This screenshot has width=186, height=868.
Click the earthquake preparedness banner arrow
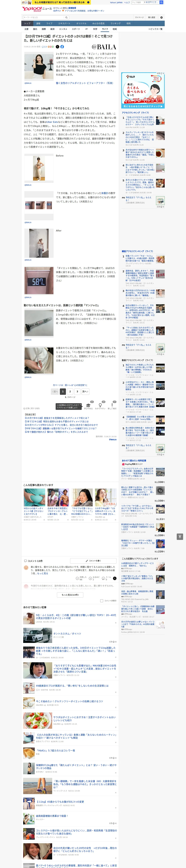[x=89, y=2]
